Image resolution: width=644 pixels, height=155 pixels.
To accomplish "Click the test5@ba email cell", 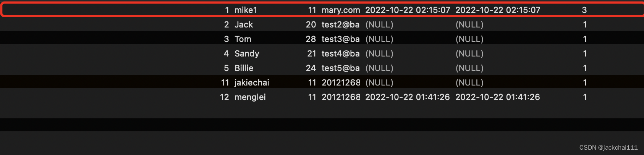I will coord(340,68).
